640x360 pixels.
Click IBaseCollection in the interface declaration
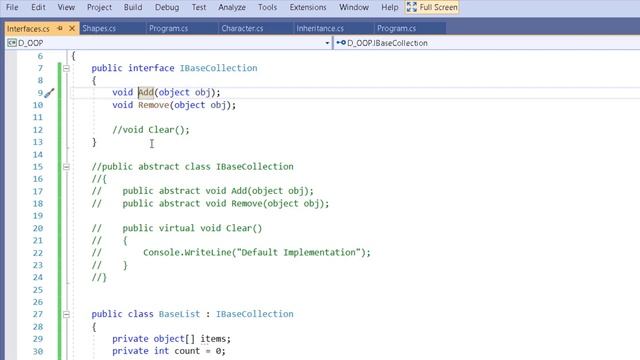pyautogui.click(x=219, y=68)
